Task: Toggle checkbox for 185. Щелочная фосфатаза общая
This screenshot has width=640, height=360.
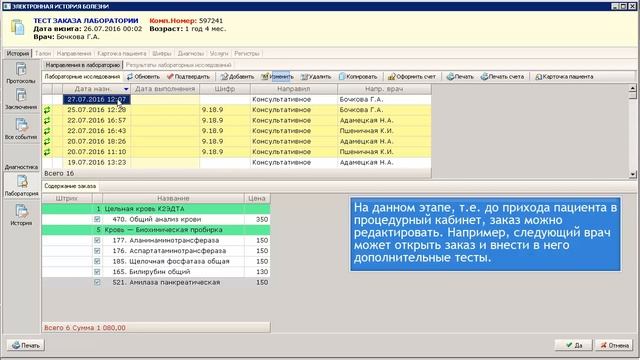Action: coord(97,261)
